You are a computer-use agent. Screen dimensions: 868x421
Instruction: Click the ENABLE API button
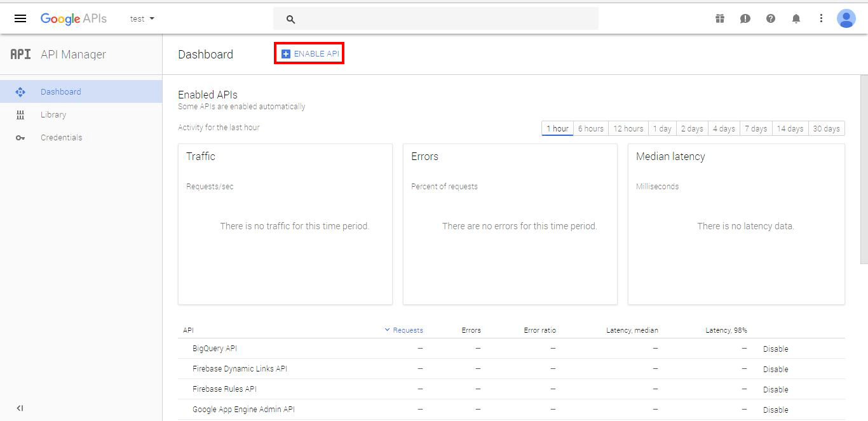(x=309, y=54)
